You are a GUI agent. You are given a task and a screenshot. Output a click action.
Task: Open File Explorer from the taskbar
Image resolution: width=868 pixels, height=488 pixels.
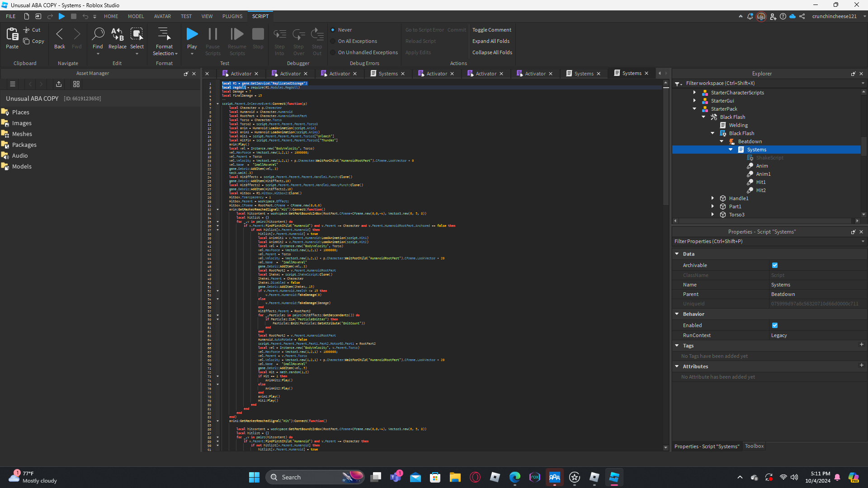(x=455, y=477)
